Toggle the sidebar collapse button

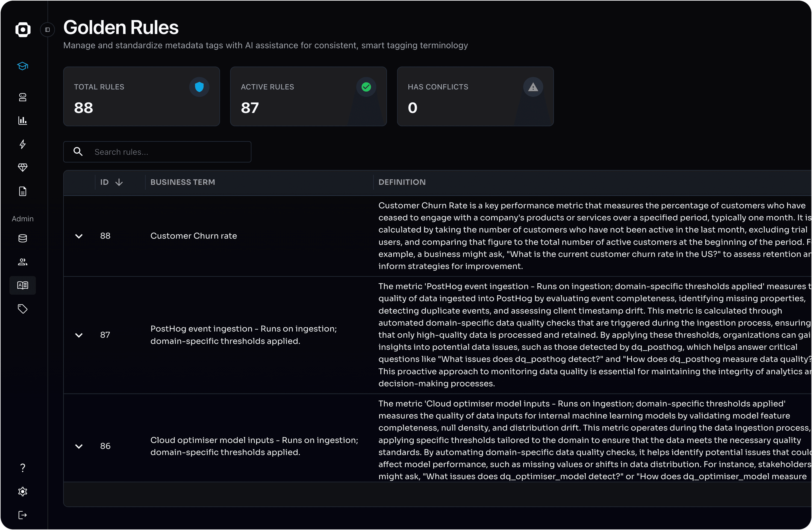coord(47,30)
